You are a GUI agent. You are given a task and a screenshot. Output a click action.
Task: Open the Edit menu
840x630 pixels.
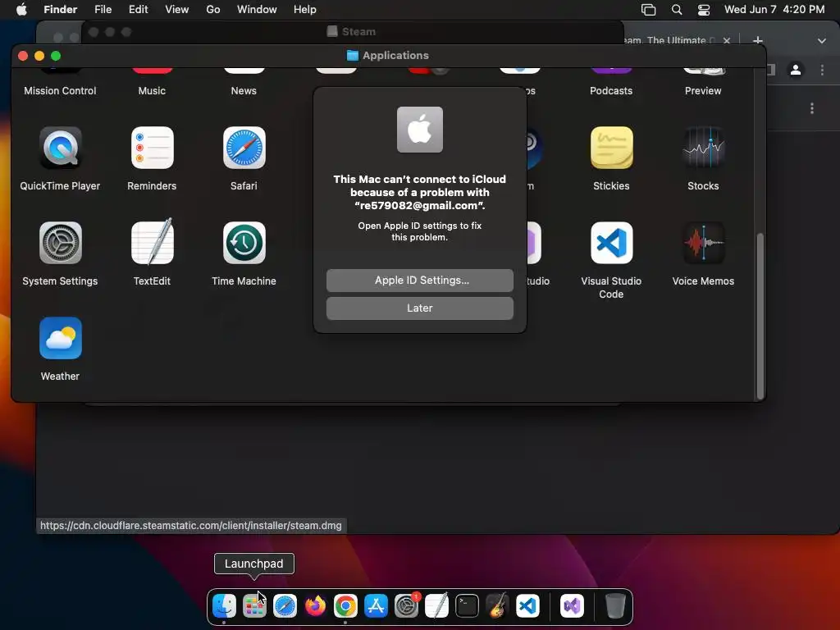pos(138,10)
